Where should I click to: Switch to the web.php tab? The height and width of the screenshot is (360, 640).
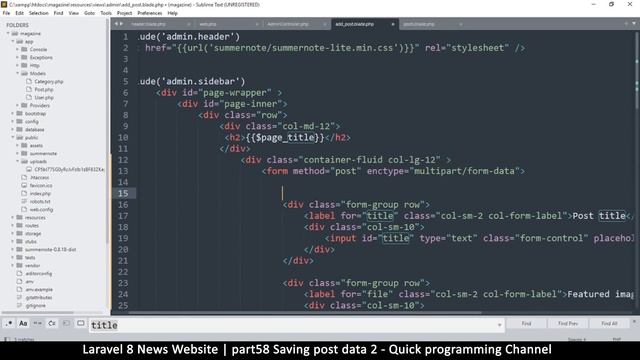[208, 24]
